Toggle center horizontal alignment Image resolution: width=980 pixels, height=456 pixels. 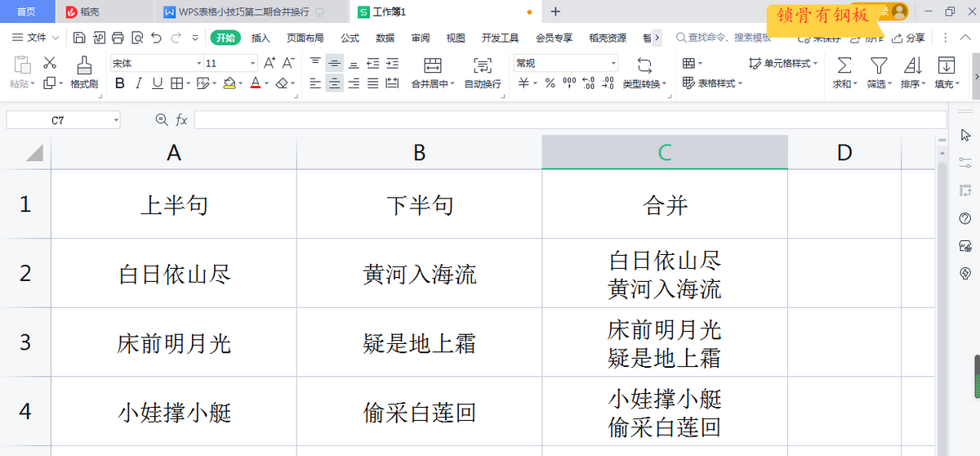[335, 83]
